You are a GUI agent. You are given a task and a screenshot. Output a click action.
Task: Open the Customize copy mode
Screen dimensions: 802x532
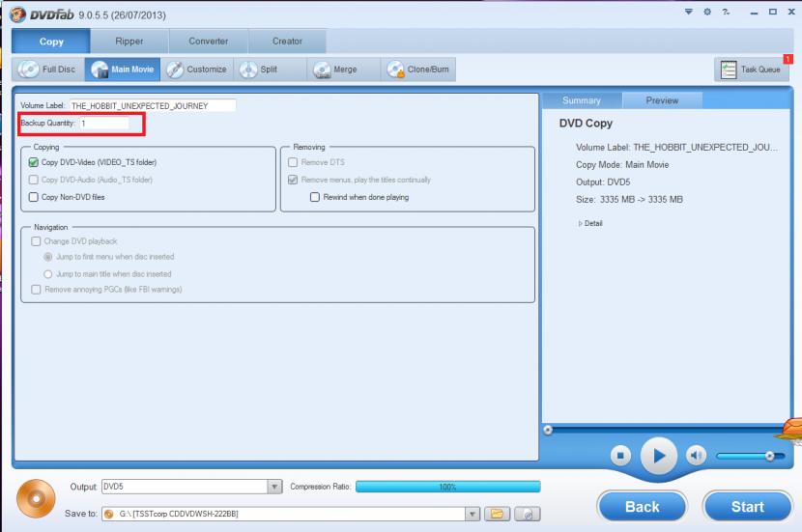point(197,69)
